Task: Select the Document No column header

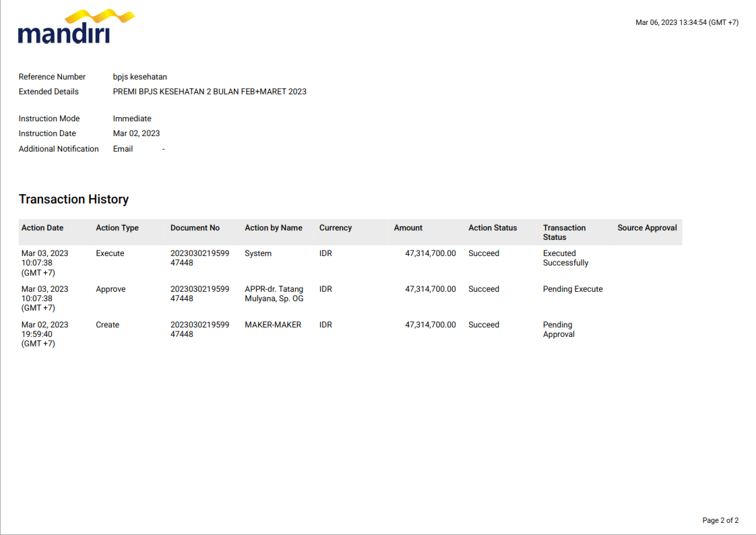Action: [195, 228]
